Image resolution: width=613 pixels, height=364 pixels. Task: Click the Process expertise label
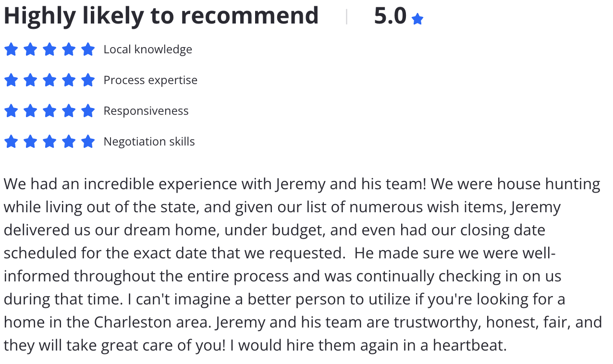click(150, 80)
